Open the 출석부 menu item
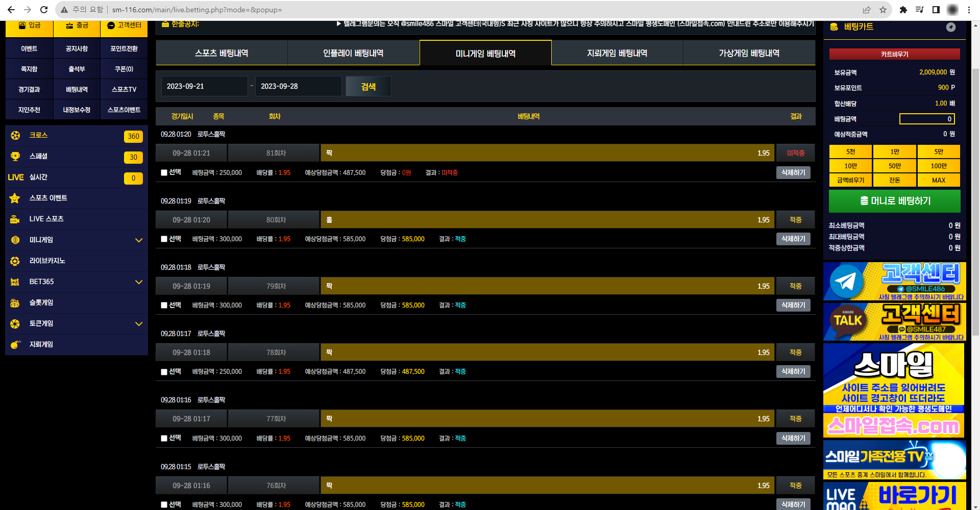 tap(77, 69)
